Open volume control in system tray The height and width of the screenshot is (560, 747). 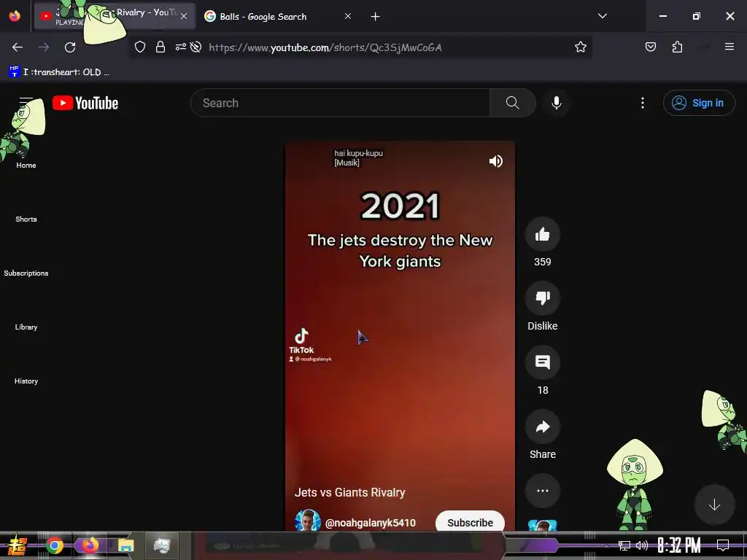click(x=642, y=545)
